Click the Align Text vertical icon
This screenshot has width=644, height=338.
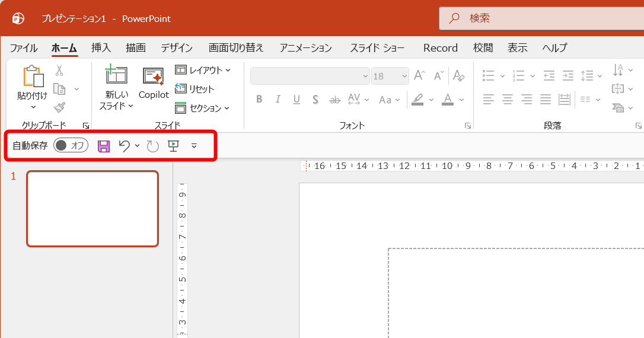pos(618,89)
